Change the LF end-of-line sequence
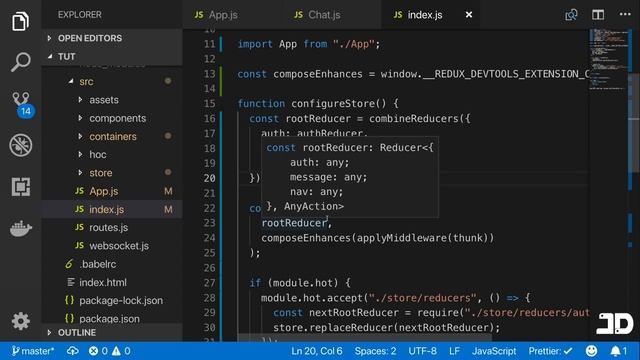This screenshot has height=360, width=640. (454, 351)
